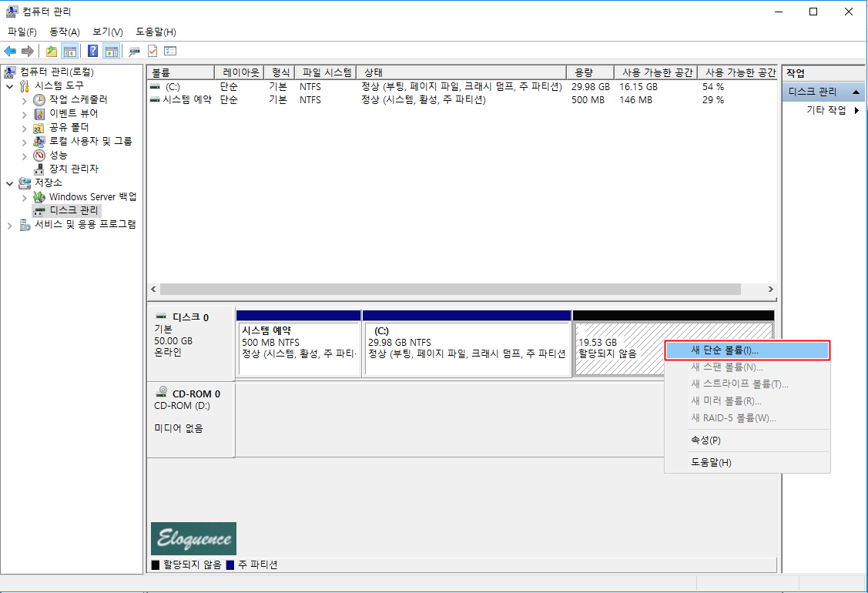Select the 공유 폴더 icon in the tree
868x593 pixels.
pyautogui.click(x=39, y=128)
